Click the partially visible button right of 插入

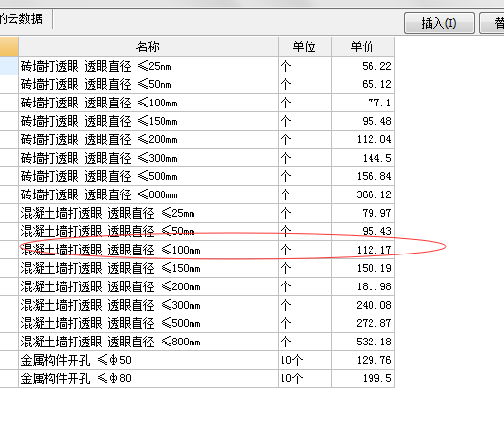[491, 23]
